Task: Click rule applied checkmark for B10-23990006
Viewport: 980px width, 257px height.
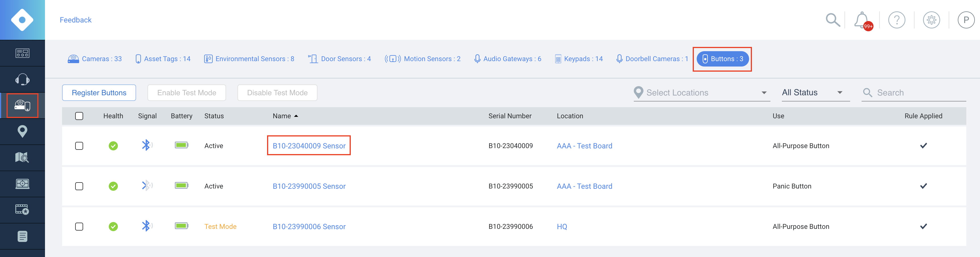Action: pyautogui.click(x=923, y=226)
